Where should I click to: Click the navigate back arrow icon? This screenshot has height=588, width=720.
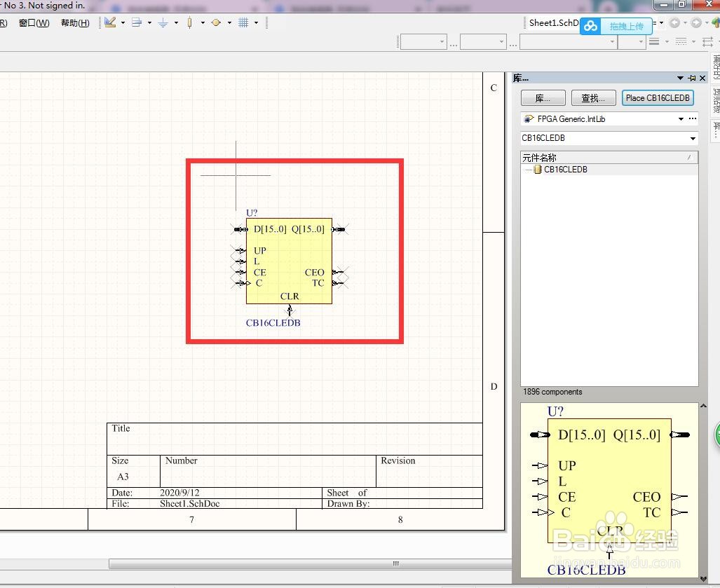(x=674, y=23)
